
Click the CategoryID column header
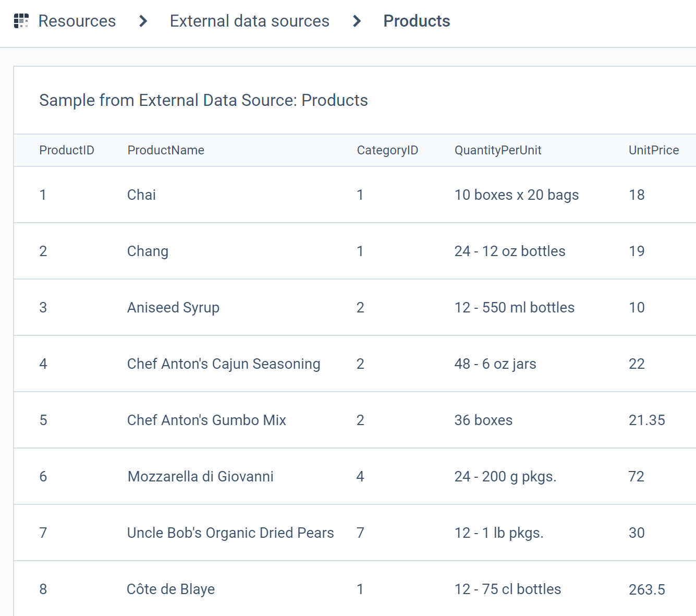(x=387, y=150)
